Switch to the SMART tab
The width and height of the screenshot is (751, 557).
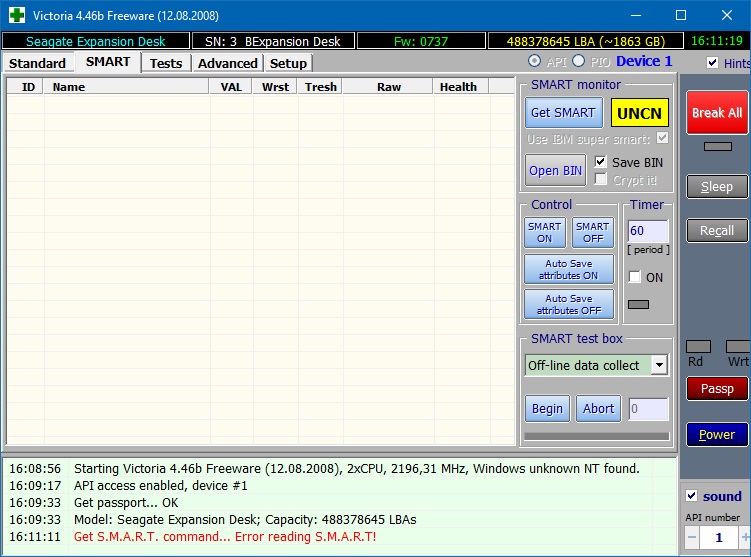coord(108,62)
